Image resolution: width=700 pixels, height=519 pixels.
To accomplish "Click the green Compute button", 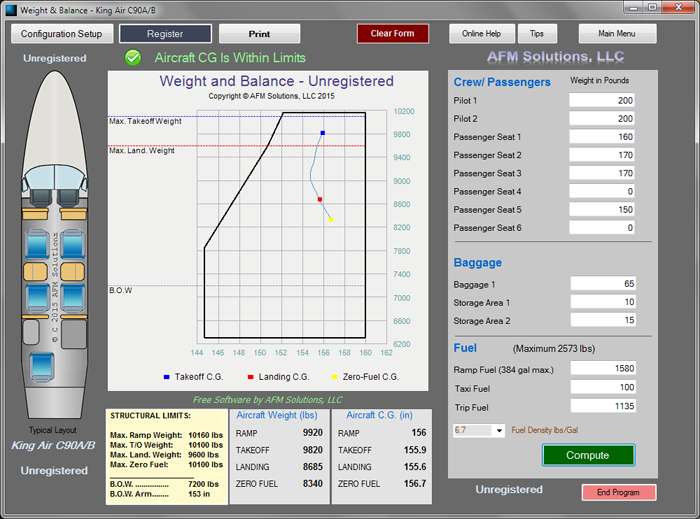I will 588,455.
